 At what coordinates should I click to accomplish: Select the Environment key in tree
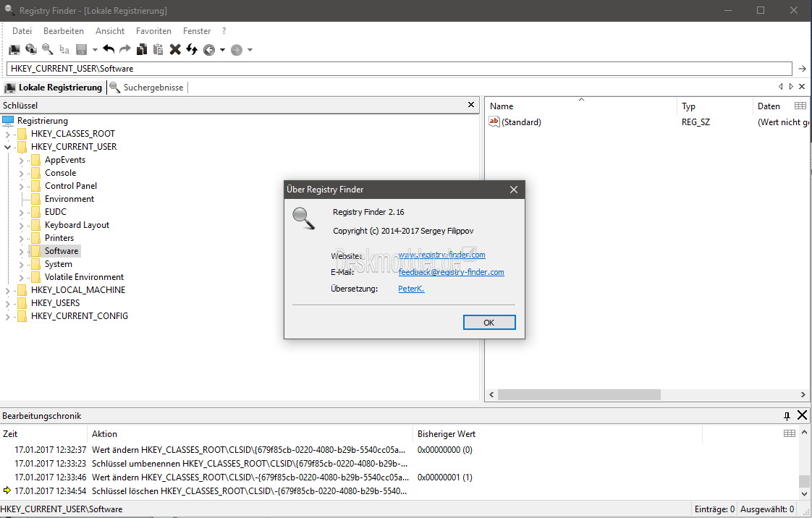point(69,199)
